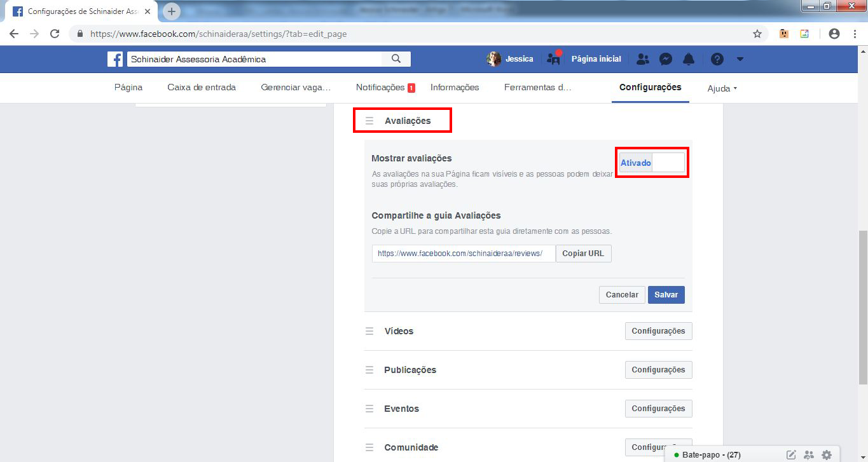Open chat settings gear icon
Screen dimensions: 868x462
pyautogui.click(x=827, y=454)
